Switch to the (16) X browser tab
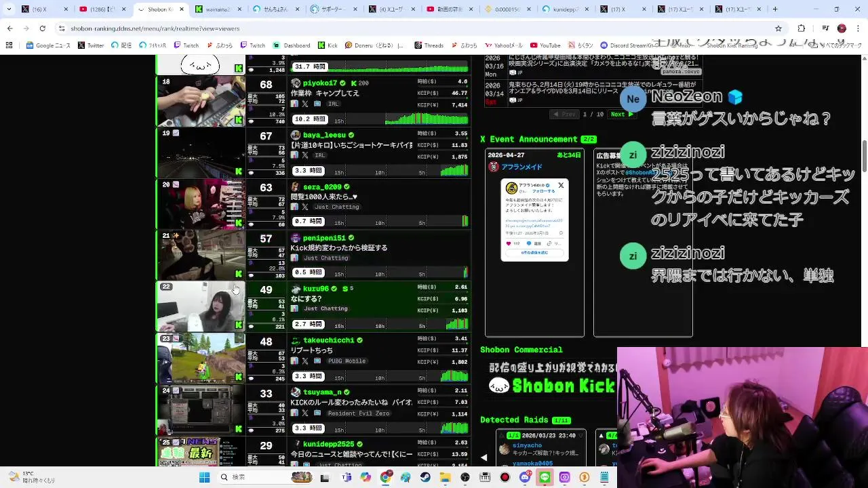Image resolution: width=868 pixels, height=488 pixels. (44, 9)
